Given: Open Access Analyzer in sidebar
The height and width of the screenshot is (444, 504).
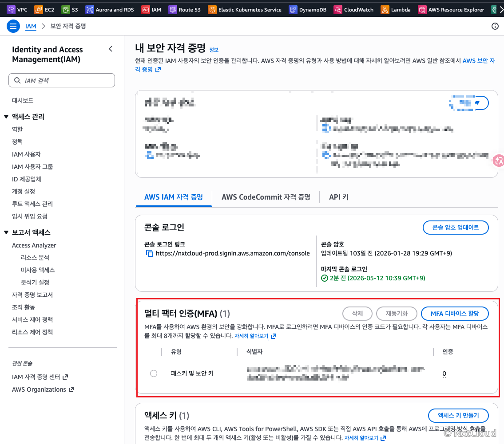Looking at the screenshot, I should click(34, 245).
